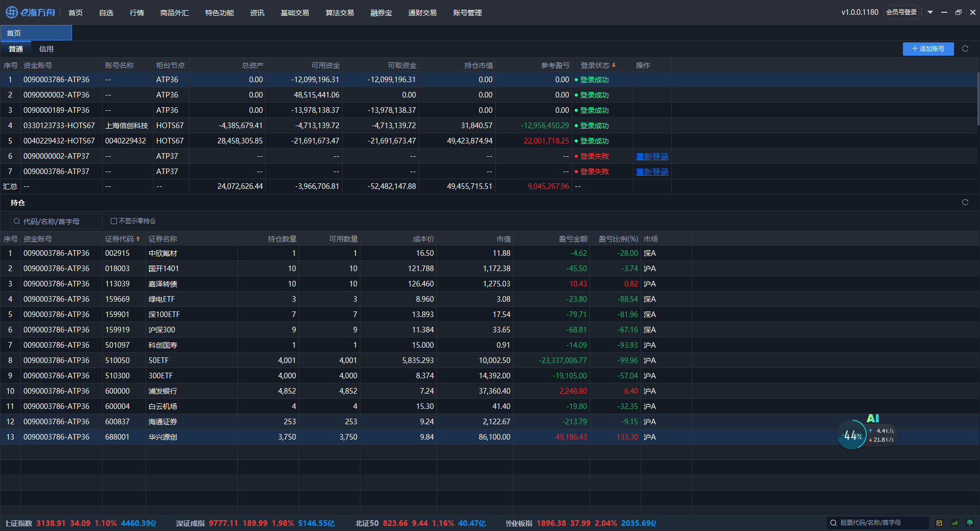This screenshot has height=531, width=980.
Task: Open the 行情 menu
Action: [x=137, y=13]
